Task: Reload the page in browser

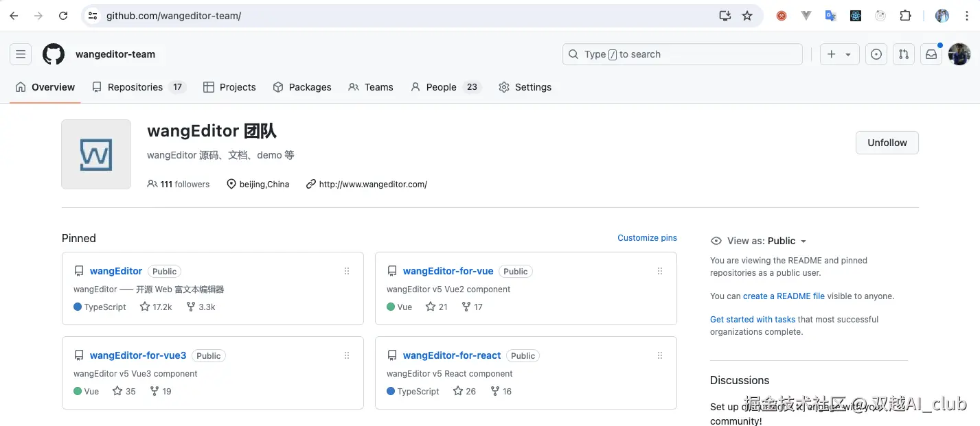Action: (63, 16)
